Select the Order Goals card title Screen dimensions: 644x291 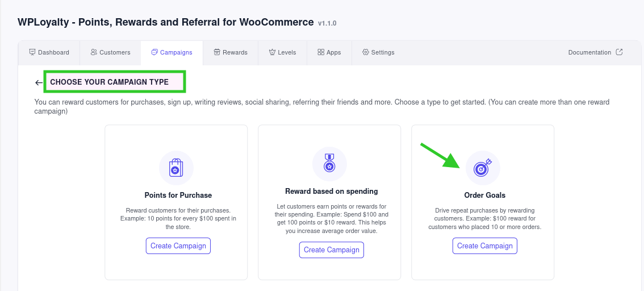coord(484,196)
